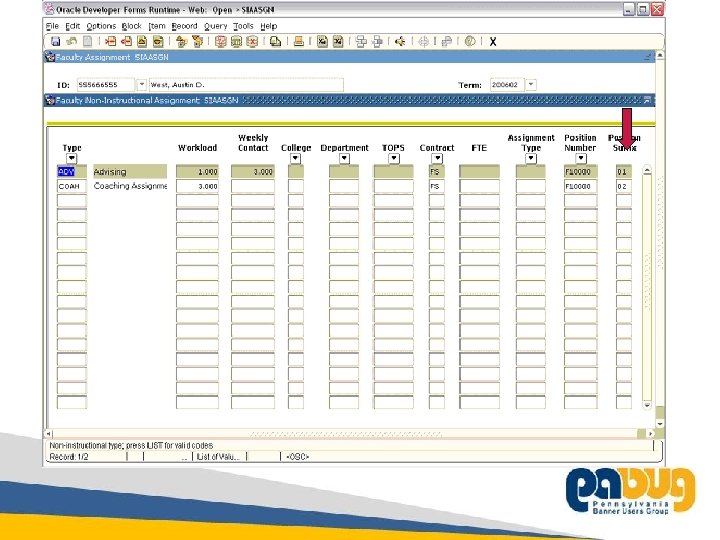Click the Weekly Contact field showing 3.000
Viewport: 720px width, 540px height.
[253, 172]
